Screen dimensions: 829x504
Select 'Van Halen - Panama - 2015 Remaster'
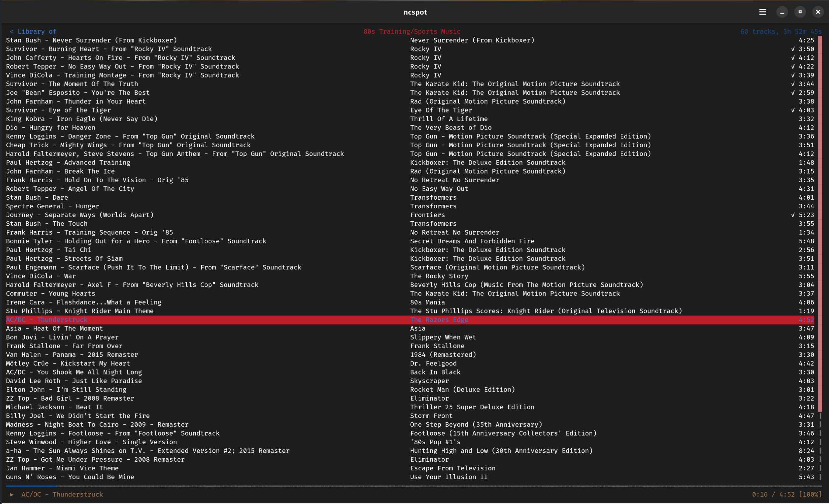pyautogui.click(x=410, y=355)
